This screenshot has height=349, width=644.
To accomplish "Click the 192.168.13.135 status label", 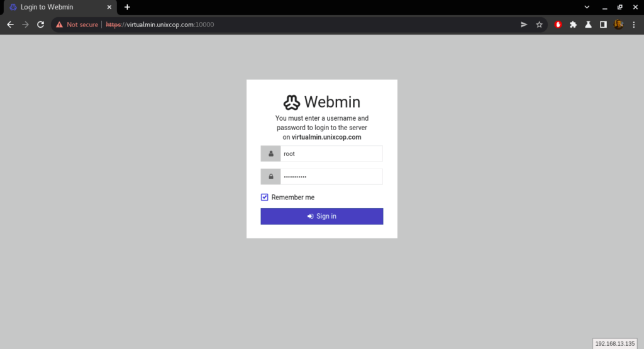I will tap(615, 344).
